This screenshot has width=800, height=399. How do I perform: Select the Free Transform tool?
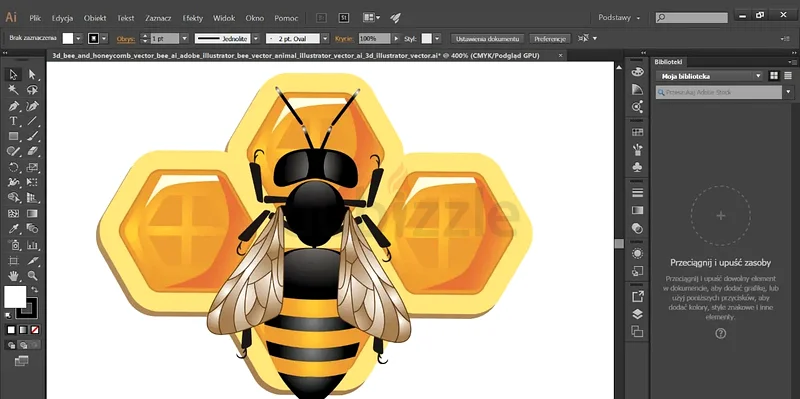[x=32, y=182]
